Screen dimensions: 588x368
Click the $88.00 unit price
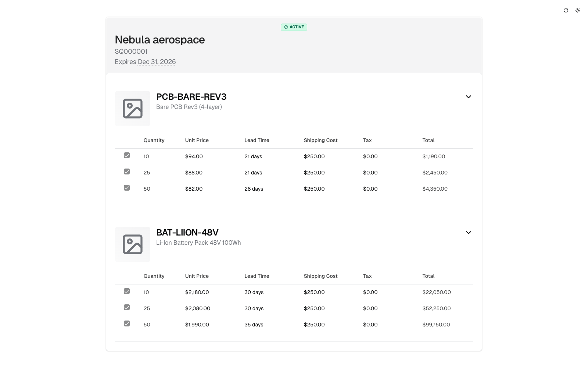194,173
